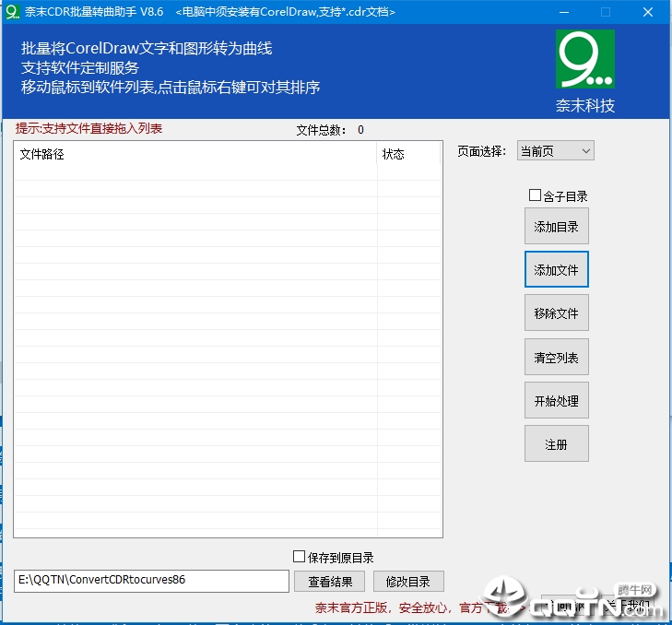The width and height of the screenshot is (672, 625).
Task: Select the 状态 column header
Action: (409, 154)
